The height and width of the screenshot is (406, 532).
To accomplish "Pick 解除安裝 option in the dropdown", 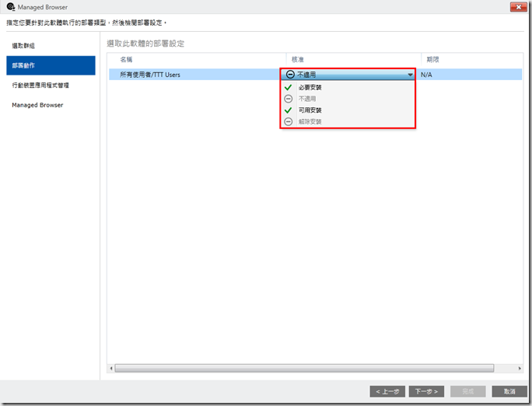I will (x=310, y=122).
